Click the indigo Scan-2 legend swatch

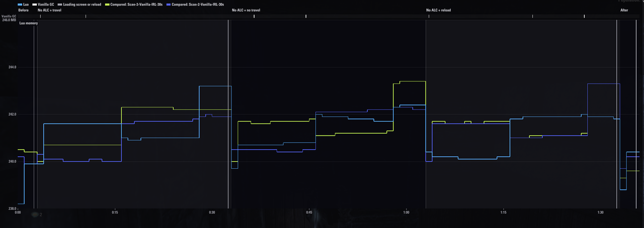pyautogui.click(x=169, y=4)
